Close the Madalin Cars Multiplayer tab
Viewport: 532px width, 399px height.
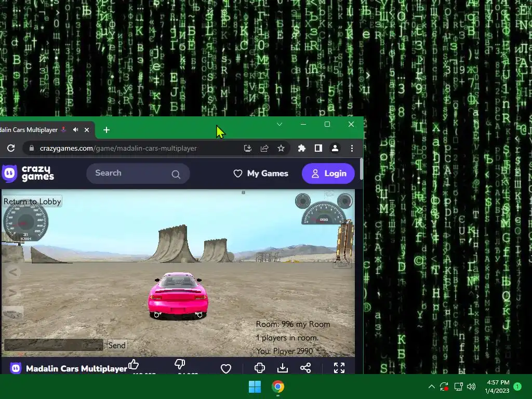(87, 129)
